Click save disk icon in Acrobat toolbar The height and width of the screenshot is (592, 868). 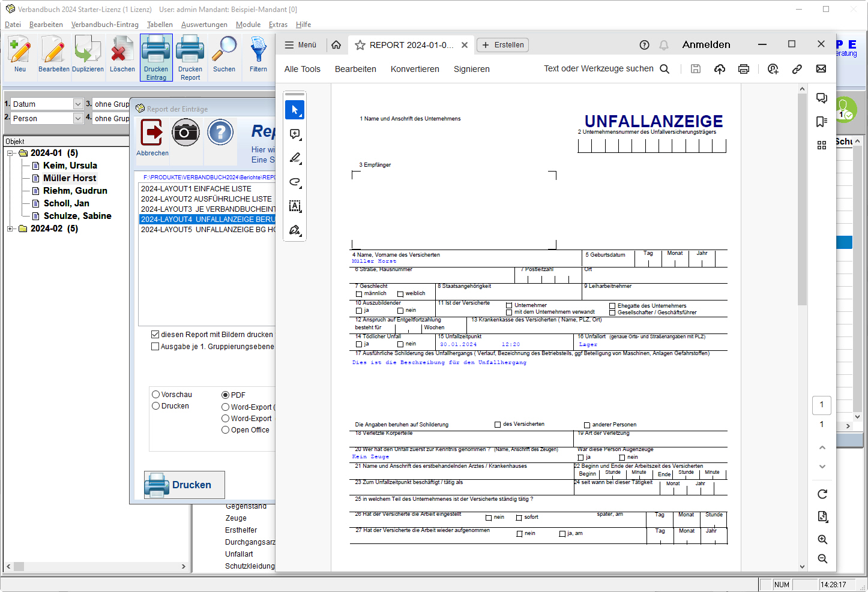696,69
